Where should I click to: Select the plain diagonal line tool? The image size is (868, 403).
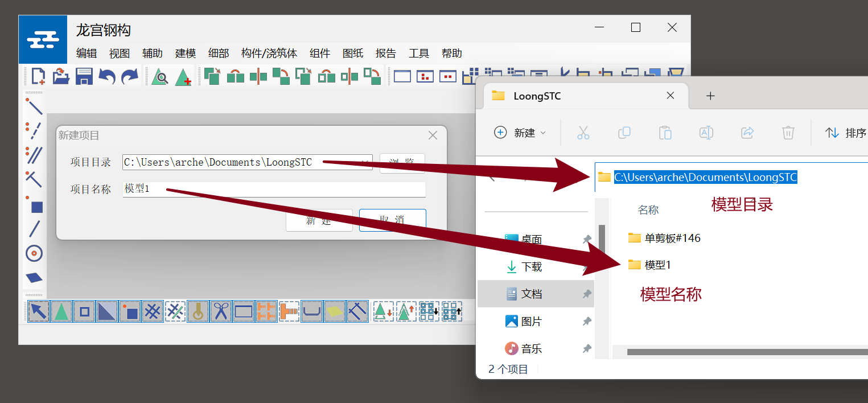point(34,229)
